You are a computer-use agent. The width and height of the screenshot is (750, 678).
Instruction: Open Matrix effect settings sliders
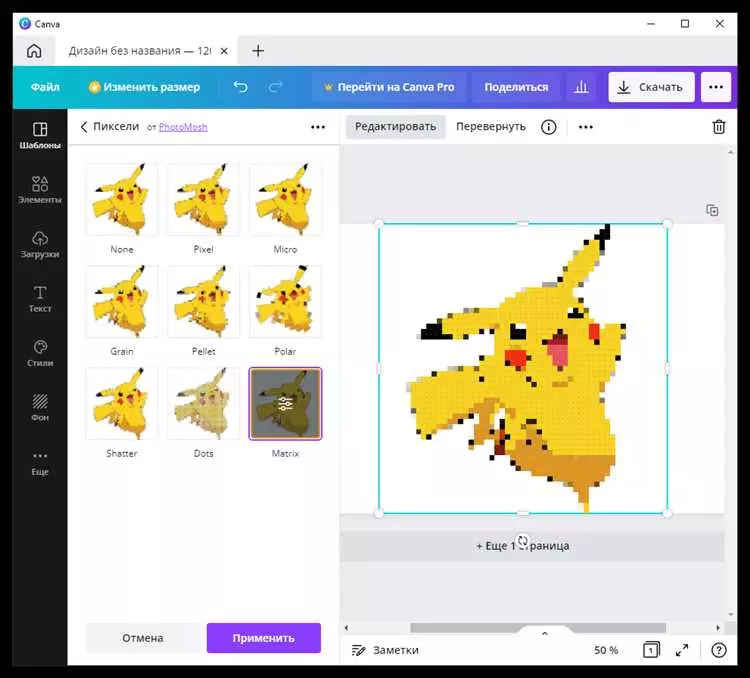[x=285, y=403]
